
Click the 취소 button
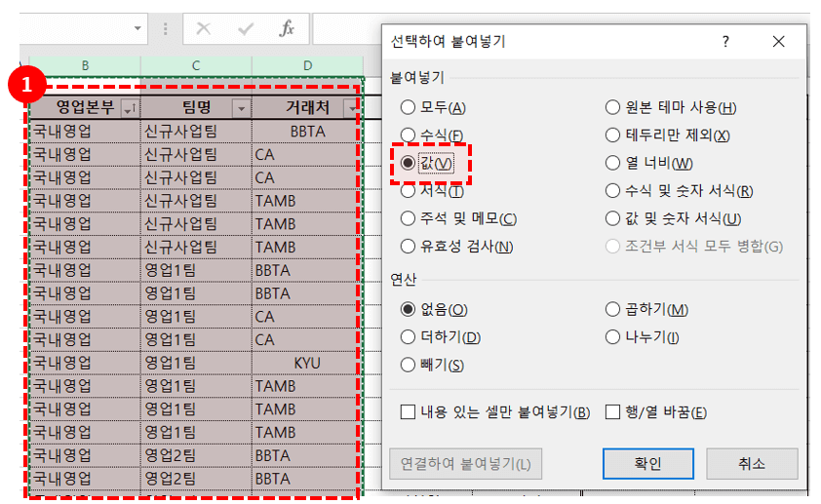click(x=752, y=464)
